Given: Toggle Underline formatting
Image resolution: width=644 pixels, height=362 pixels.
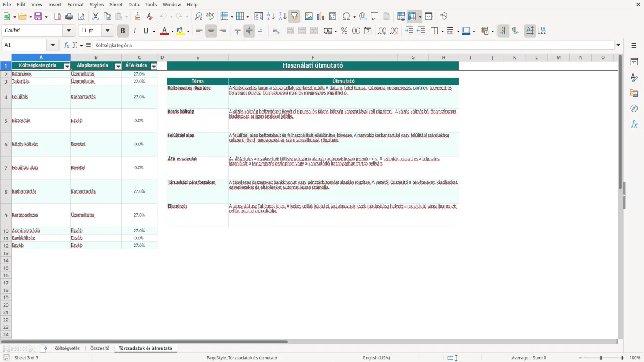Looking at the screenshot, I should pyautogui.click(x=145, y=31).
